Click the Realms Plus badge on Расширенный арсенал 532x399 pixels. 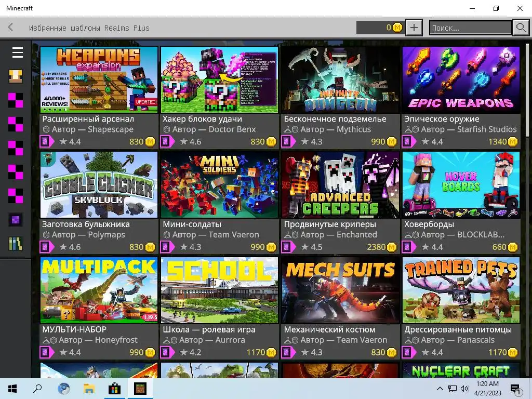[x=47, y=141]
